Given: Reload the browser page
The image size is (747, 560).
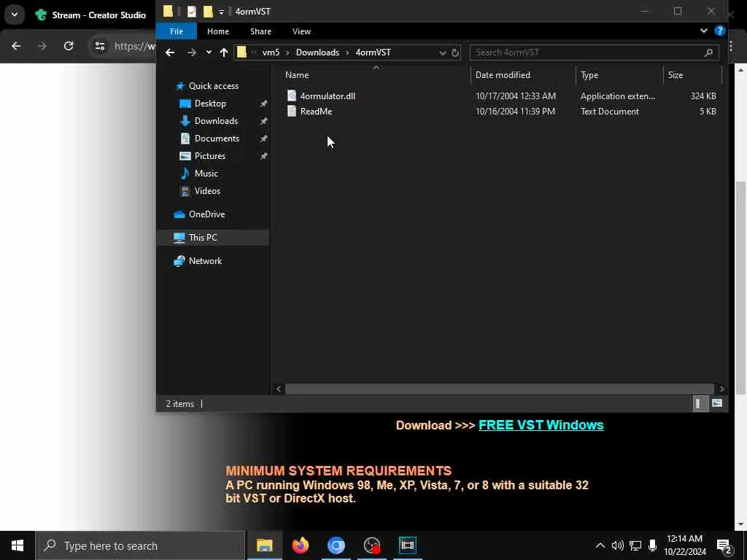Looking at the screenshot, I should [x=69, y=46].
